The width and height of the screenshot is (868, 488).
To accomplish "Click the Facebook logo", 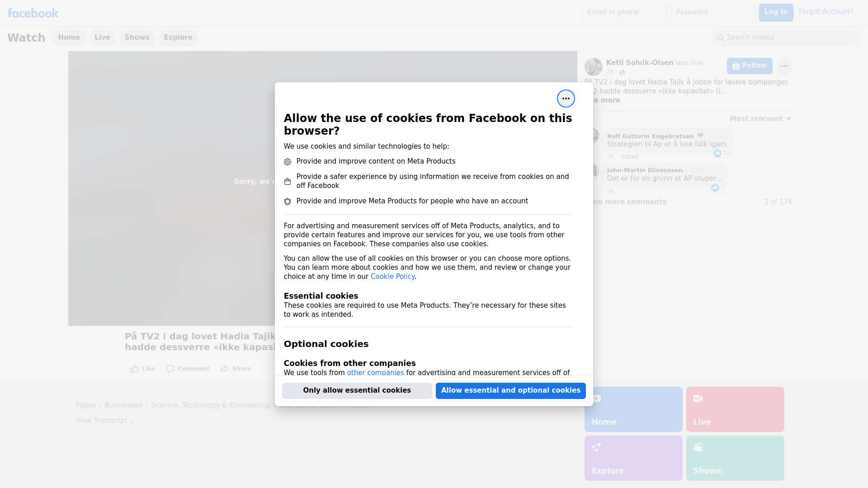I will click(33, 13).
